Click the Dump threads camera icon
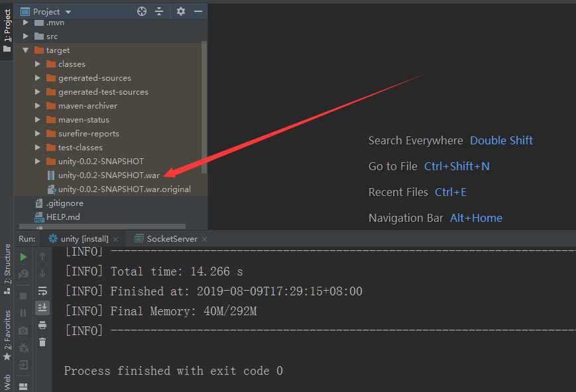 click(x=23, y=330)
